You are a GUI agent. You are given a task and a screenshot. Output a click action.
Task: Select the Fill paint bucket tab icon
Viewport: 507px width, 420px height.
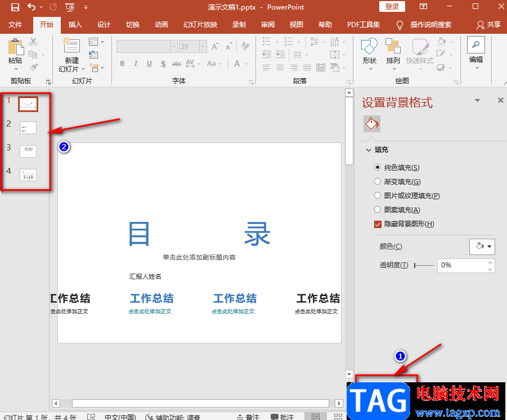[372, 124]
